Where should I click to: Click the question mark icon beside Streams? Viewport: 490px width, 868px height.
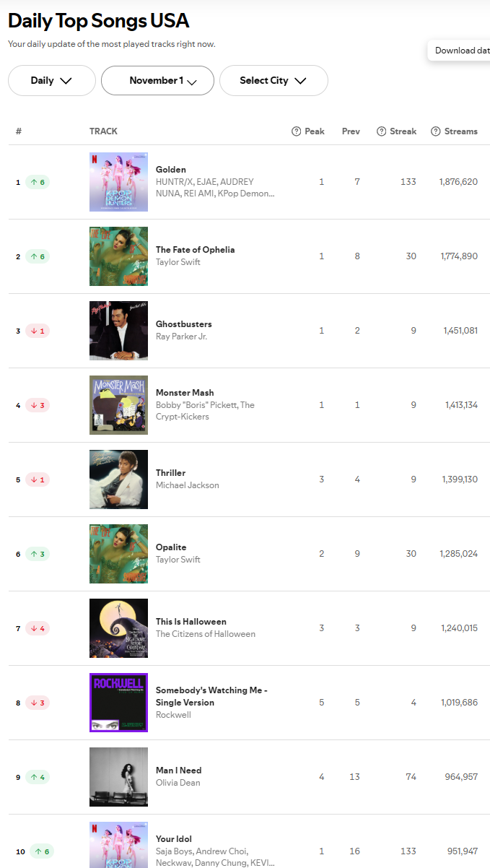(x=436, y=131)
